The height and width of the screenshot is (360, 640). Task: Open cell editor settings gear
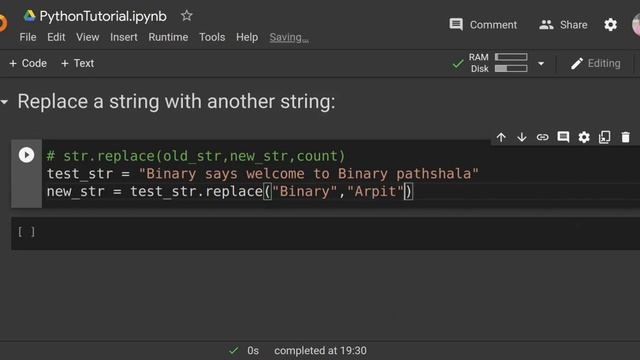(584, 137)
